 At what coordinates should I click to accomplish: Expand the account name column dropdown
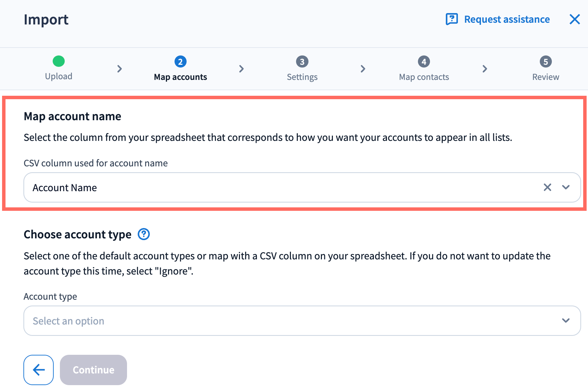[566, 187]
